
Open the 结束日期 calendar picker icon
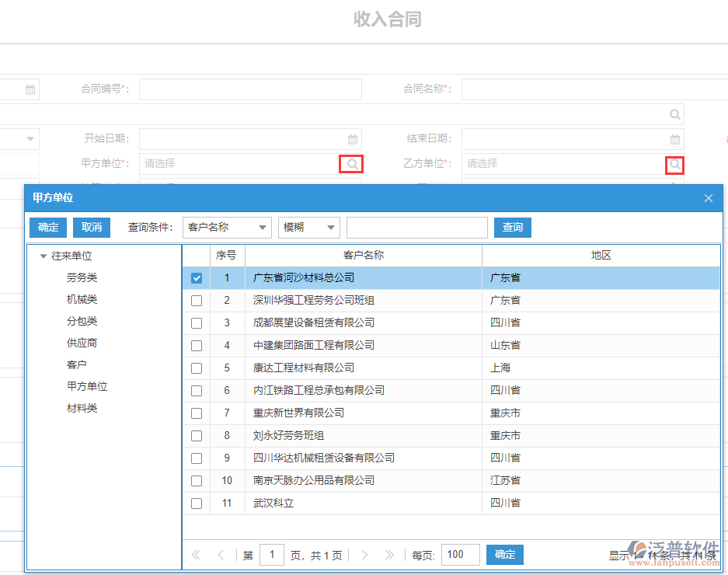tap(675, 139)
